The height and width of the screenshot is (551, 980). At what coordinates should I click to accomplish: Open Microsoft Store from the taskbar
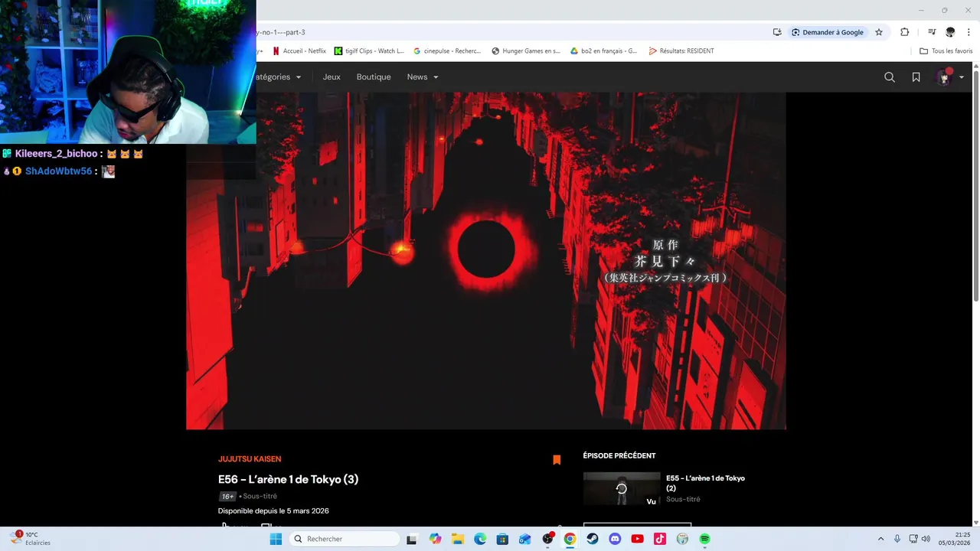tap(502, 539)
